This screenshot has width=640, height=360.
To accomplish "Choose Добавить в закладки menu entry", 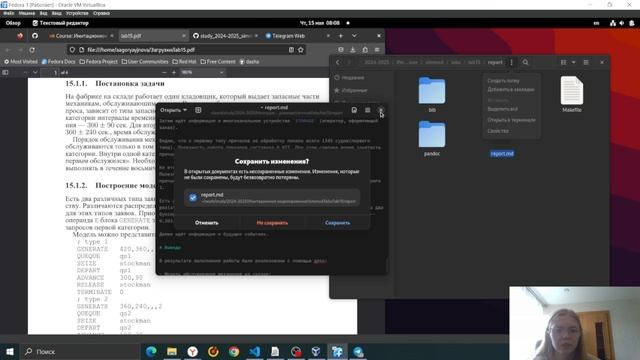I will click(x=511, y=89).
